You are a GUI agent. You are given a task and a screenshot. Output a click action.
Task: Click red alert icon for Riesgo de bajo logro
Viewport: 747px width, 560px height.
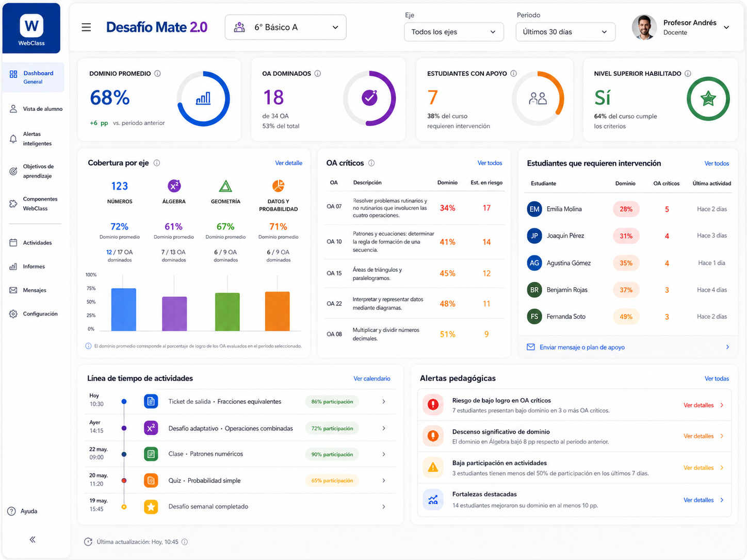click(433, 405)
